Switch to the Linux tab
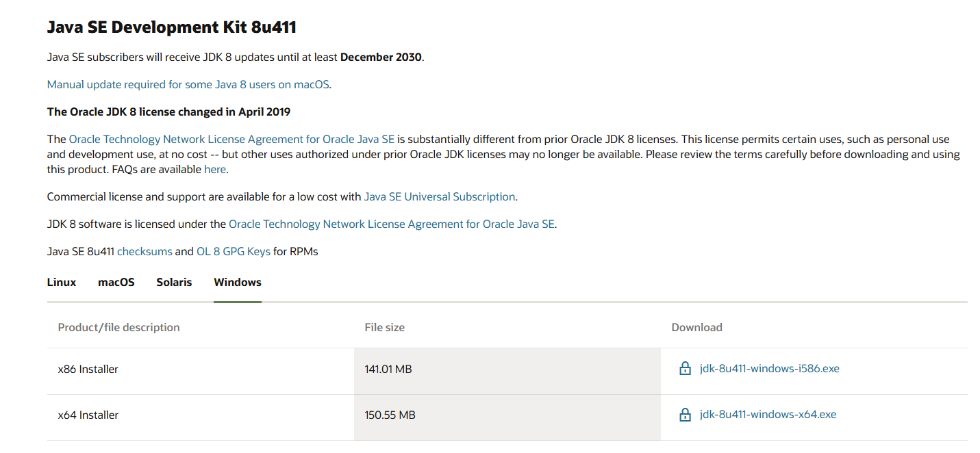This screenshot has width=980, height=453. tap(62, 282)
